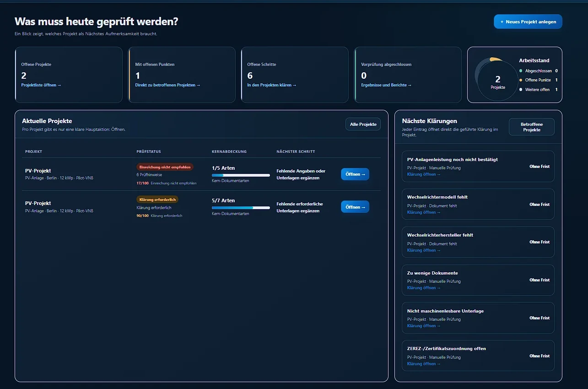Click the 90/100 score value
The height and width of the screenshot is (389, 588).
142,216
